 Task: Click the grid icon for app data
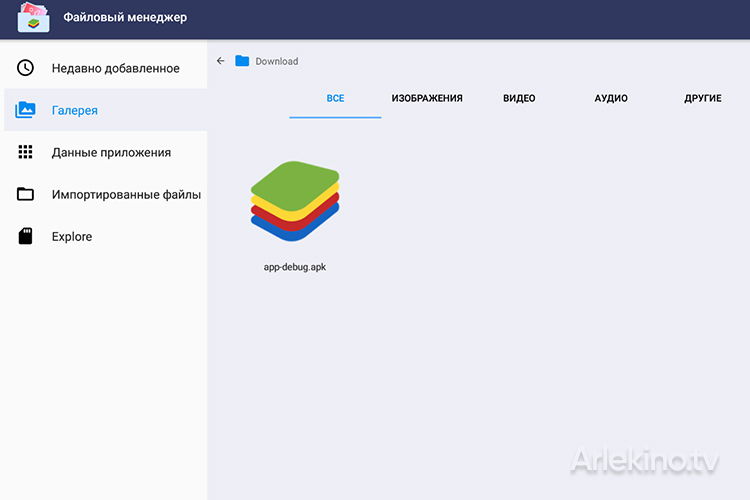pos(25,152)
